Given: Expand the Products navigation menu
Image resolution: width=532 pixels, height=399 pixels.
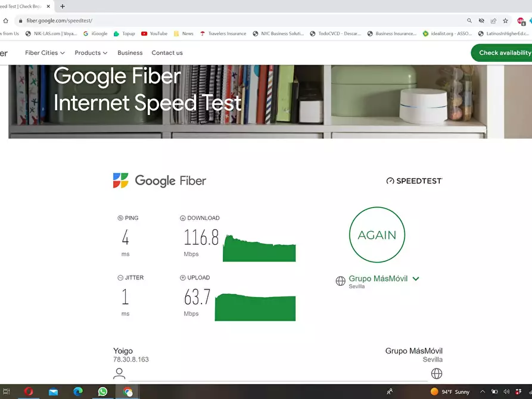Looking at the screenshot, I should pyautogui.click(x=91, y=53).
